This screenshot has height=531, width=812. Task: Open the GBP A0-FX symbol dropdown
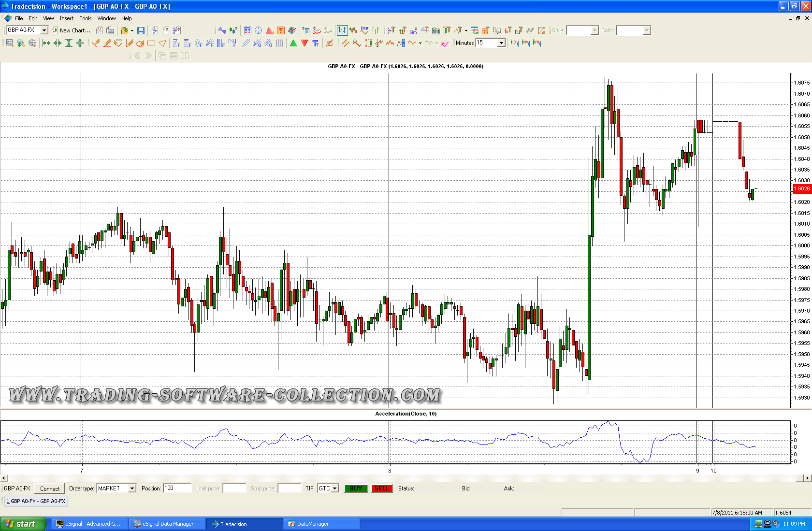[44, 30]
